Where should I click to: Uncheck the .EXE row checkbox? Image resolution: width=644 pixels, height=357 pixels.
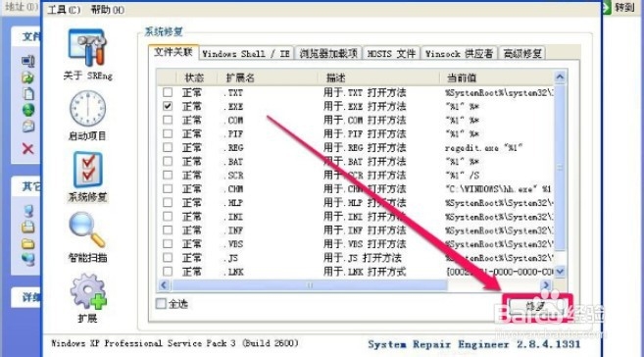[x=168, y=106]
